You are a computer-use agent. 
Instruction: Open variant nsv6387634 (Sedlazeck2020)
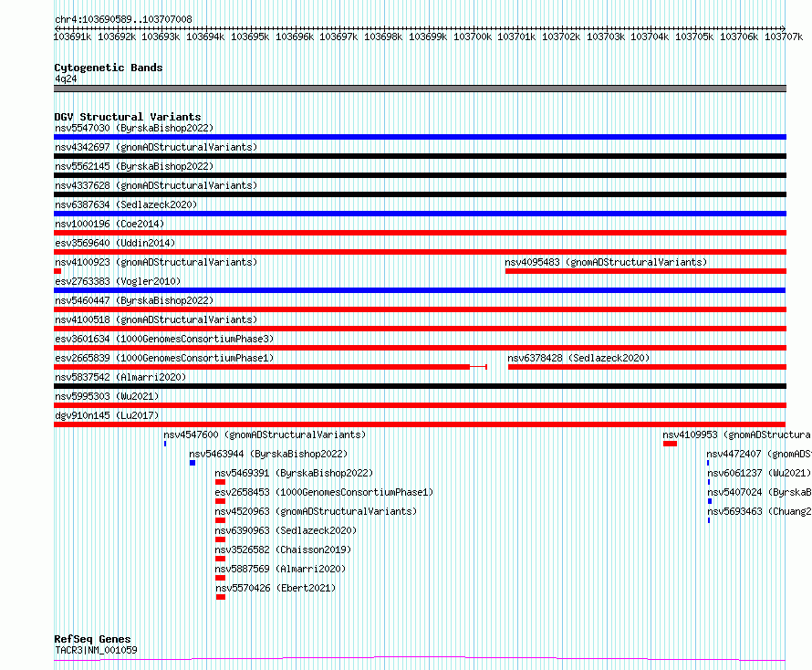coord(420,214)
